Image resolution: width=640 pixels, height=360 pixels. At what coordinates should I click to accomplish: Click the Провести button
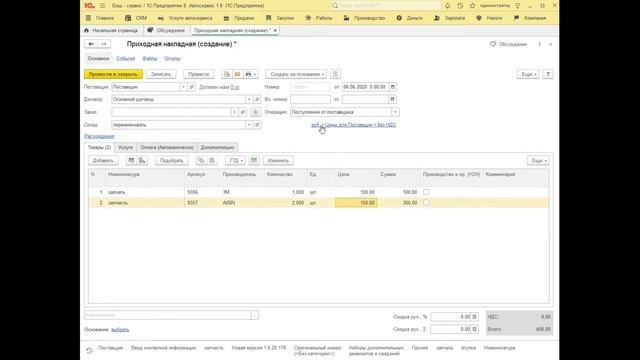tap(199, 74)
